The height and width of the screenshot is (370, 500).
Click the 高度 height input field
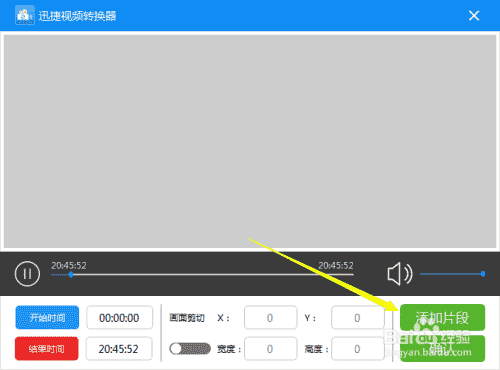[357, 349]
